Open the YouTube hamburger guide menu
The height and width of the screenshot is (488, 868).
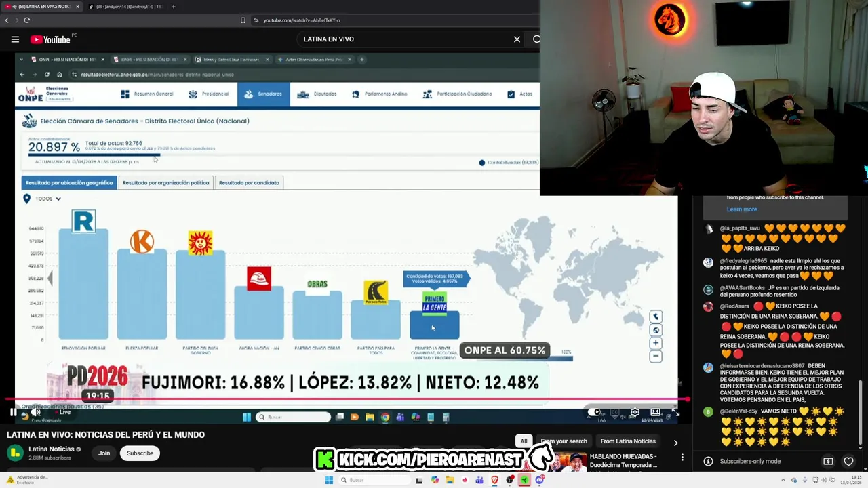coord(15,39)
